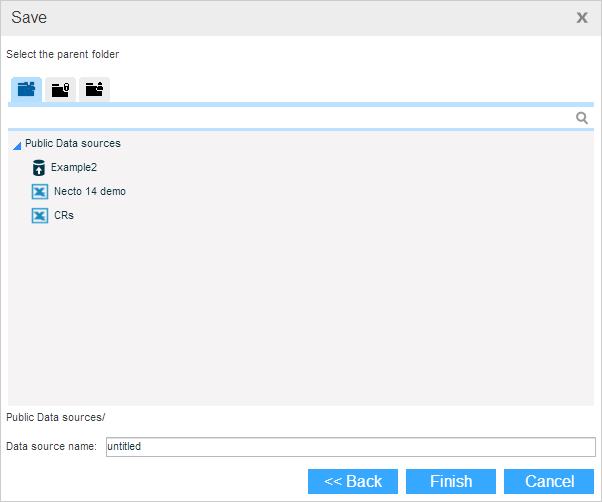602x502 pixels.
Task: Click the empty area of the folder tree
Action: point(300,320)
